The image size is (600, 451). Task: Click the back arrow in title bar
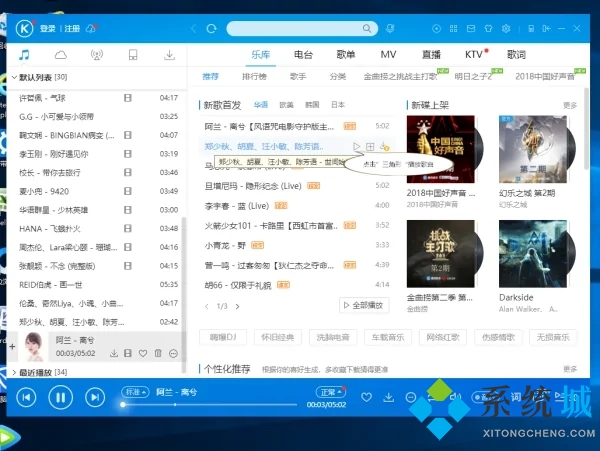click(192, 28)
